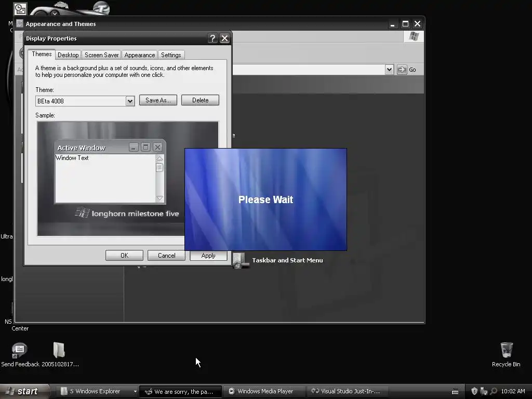Expand the Theme dropdown arrow
This screenshot has width=532, height=399.
coord(130,101)
